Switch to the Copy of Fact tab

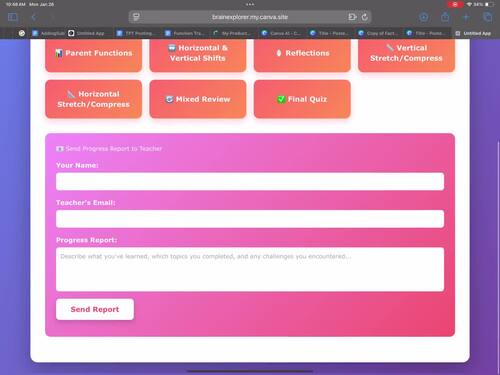[378, 33]
